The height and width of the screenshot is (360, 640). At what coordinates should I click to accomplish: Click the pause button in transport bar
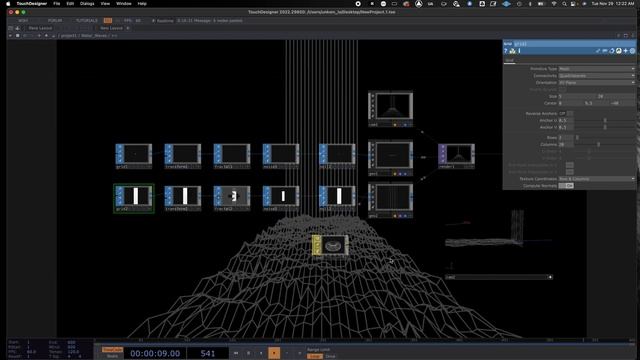(249, 353)
